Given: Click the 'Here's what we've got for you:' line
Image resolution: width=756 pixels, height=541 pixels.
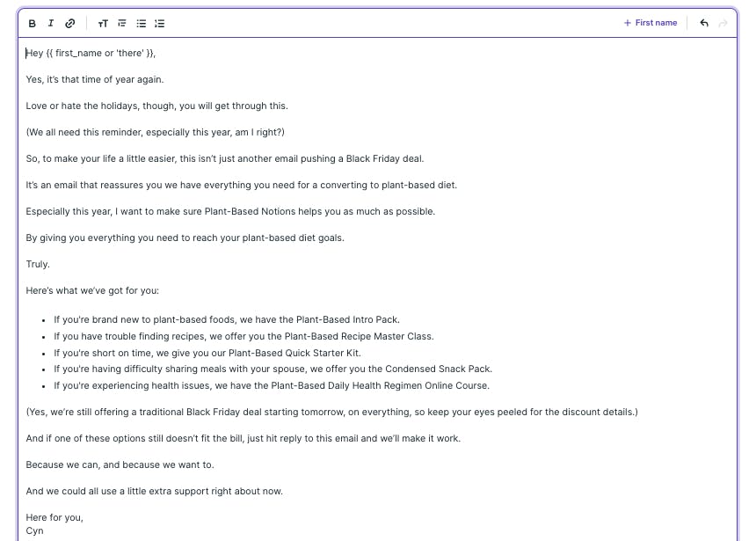Looking at the screenshot, I should pyautogui.click(x=92, y=290).
